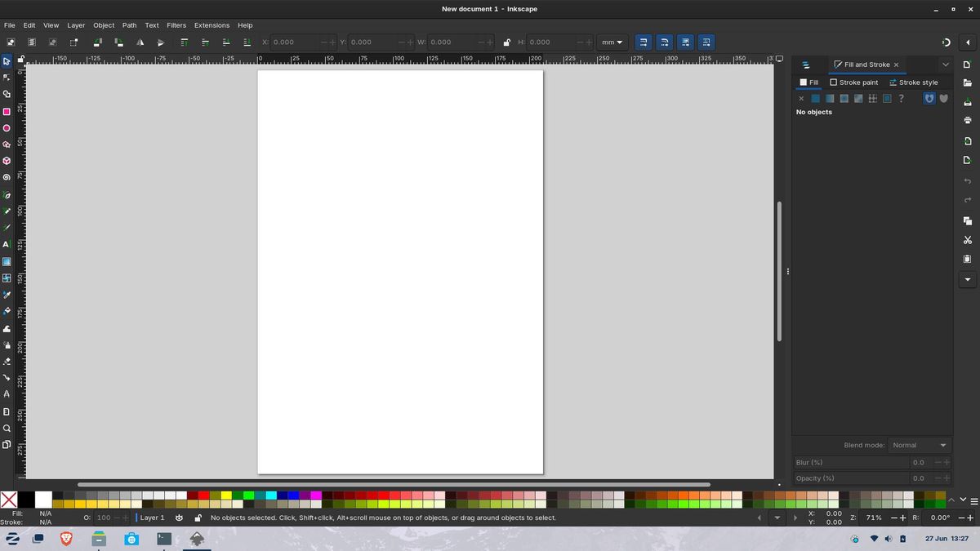
Task: Toggle current layer lock
Action: pyautogui.click(x=197, y=518)
